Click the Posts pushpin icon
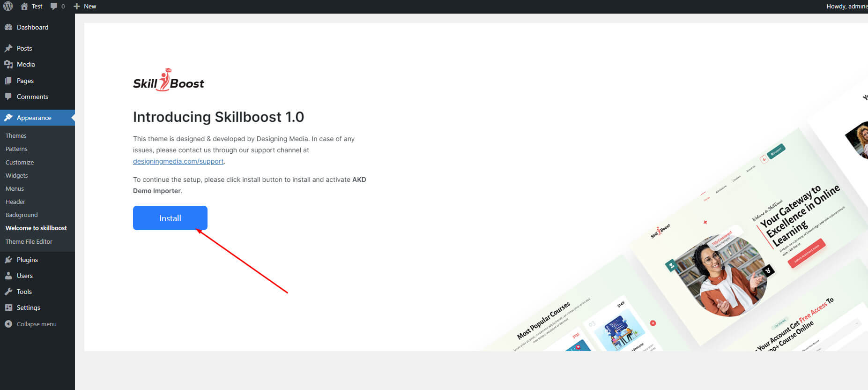Screen dimensions: 868x390 point(8,48)
